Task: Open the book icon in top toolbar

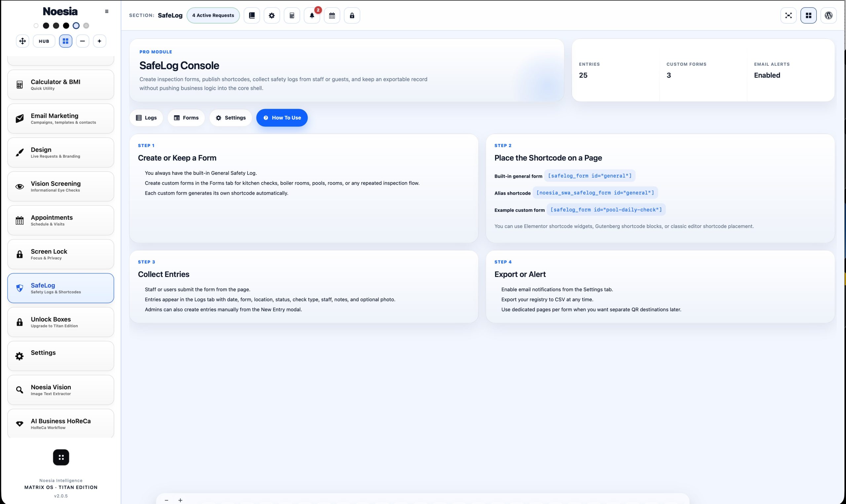Action: tap(251, 15)
